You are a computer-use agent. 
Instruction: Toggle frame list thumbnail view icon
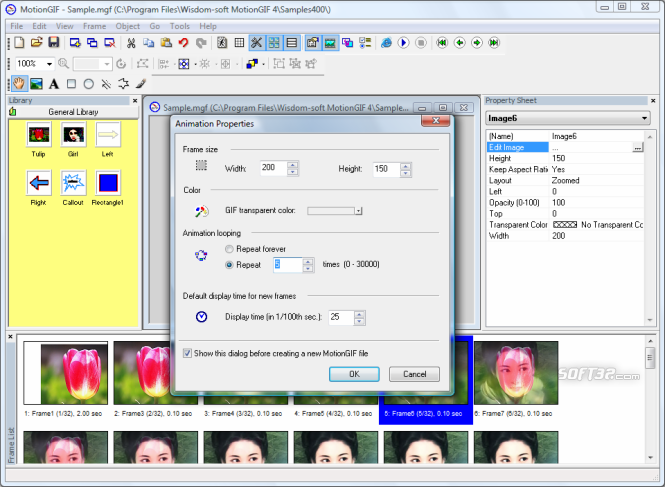(x=274, y=43)
